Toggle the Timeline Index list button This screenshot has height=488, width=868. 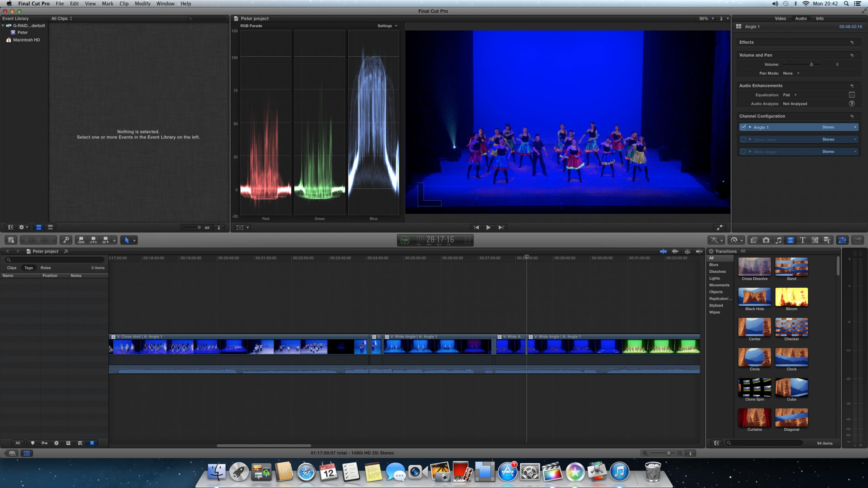coord(27,453)
